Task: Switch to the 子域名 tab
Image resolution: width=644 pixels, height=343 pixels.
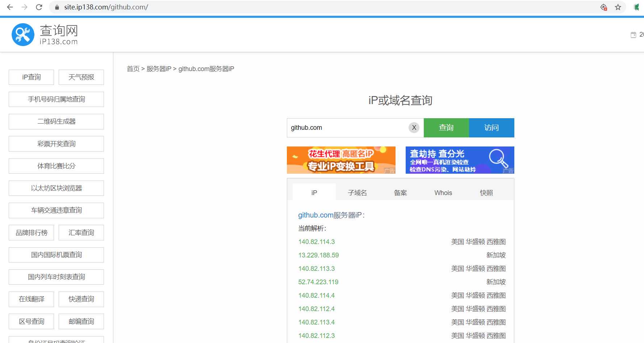Action: [357, 193]
